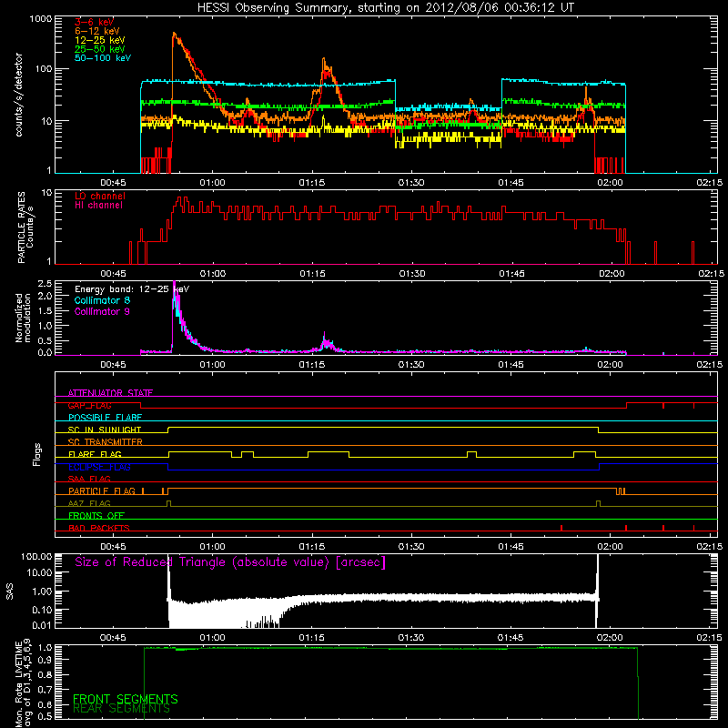This screenshot has height=728, width=728.
Task: Click 01:45 time tick under modulation plot
Action: (511, 365)
